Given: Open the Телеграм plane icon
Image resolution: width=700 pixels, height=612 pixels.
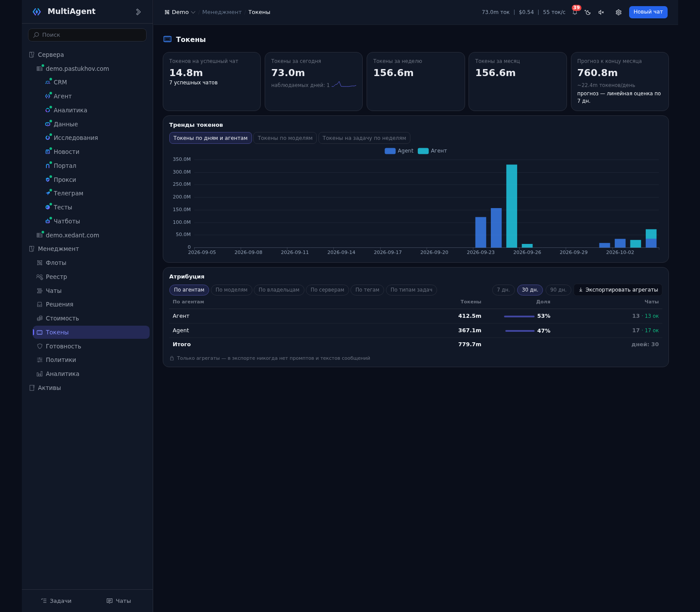Looking at the screenshot, I should tap(48, 193).
